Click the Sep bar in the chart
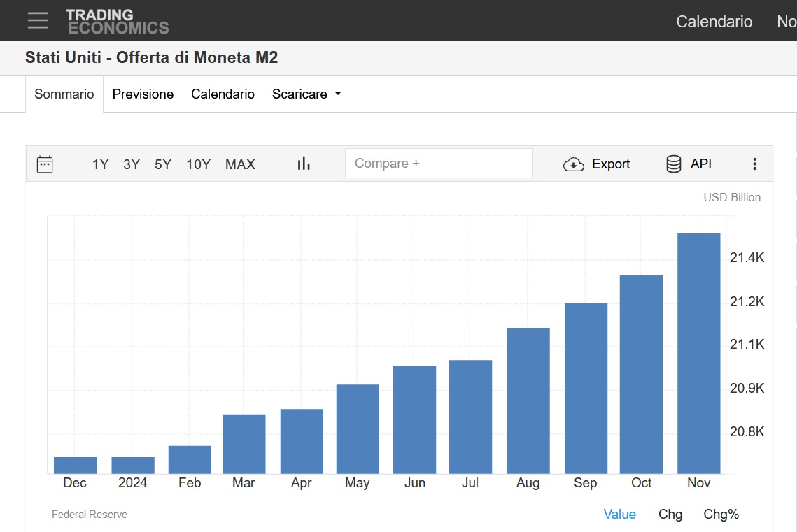The height and width of the screenshot is (532, 797). click(586, 389)
